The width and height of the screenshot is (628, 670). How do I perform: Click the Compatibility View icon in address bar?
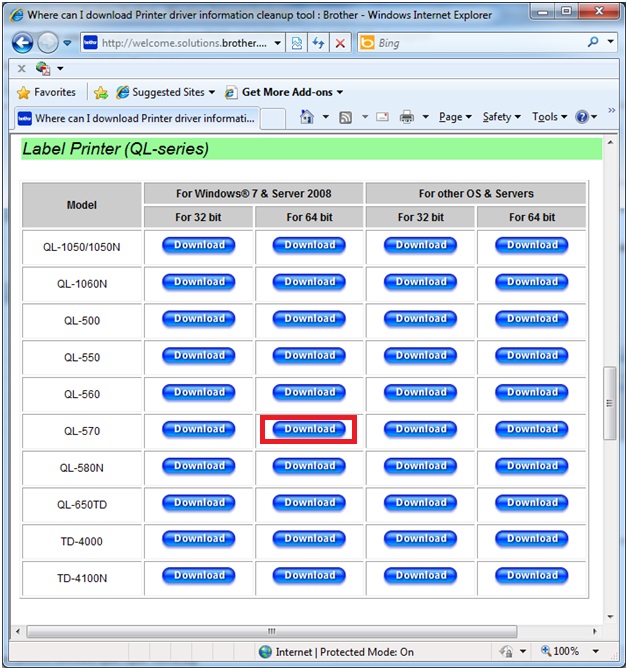tap(297, 44)
